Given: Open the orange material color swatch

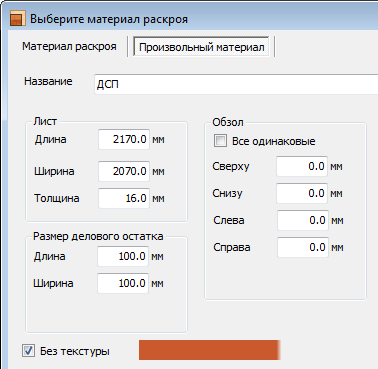Looking at the screenshot, I should click(x=209, y=350).
